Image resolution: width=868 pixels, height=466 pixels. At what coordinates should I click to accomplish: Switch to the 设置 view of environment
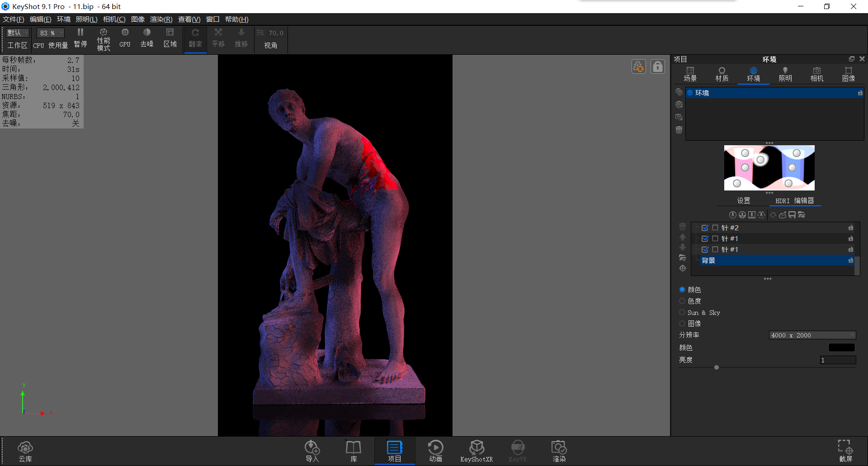click(x=744, y=200)
